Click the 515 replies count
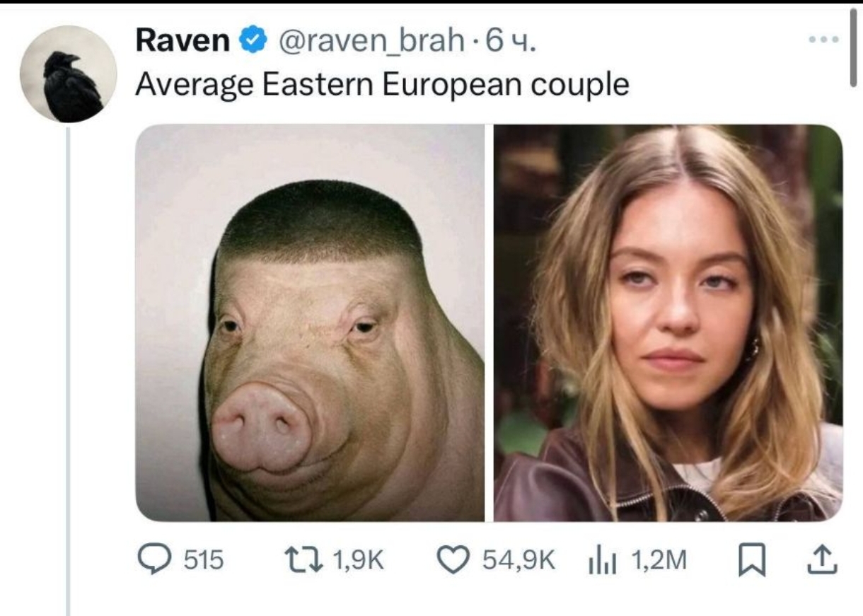The image size is (863, 616). point(204,561)
